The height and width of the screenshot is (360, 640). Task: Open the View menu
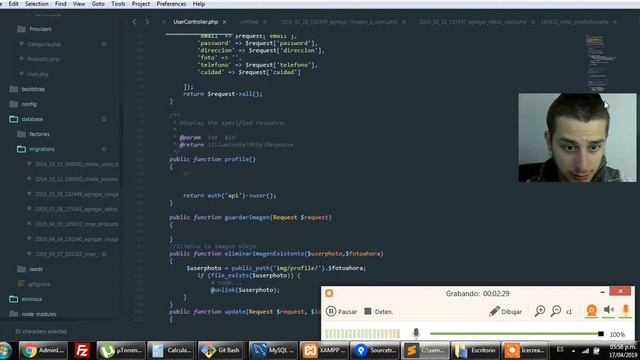point(79,4)
